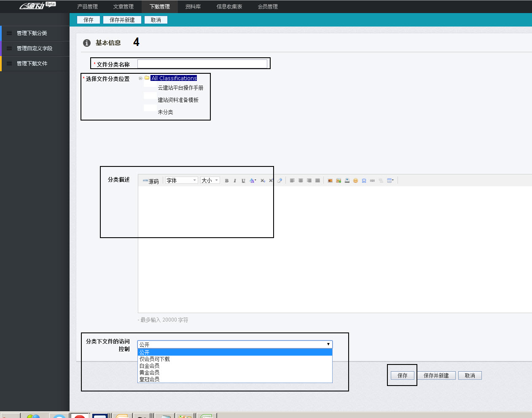This screenshot has height=418, width=532.
Task: Choose 仅会员可下载 from the access control list
Action: click(x=155, y=359)
